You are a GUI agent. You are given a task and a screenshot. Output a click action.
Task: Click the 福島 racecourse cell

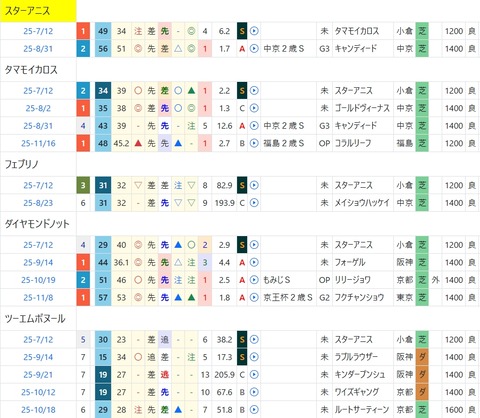(404, 143)
